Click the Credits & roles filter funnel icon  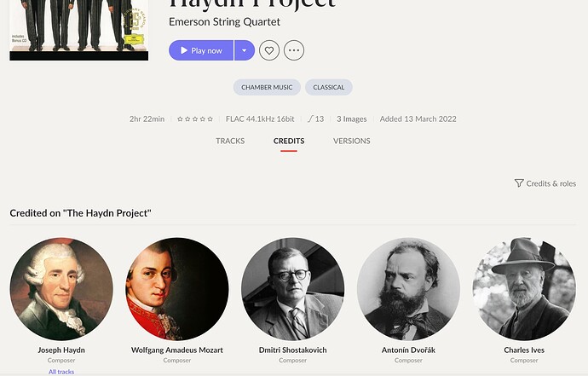pos(519,183)
